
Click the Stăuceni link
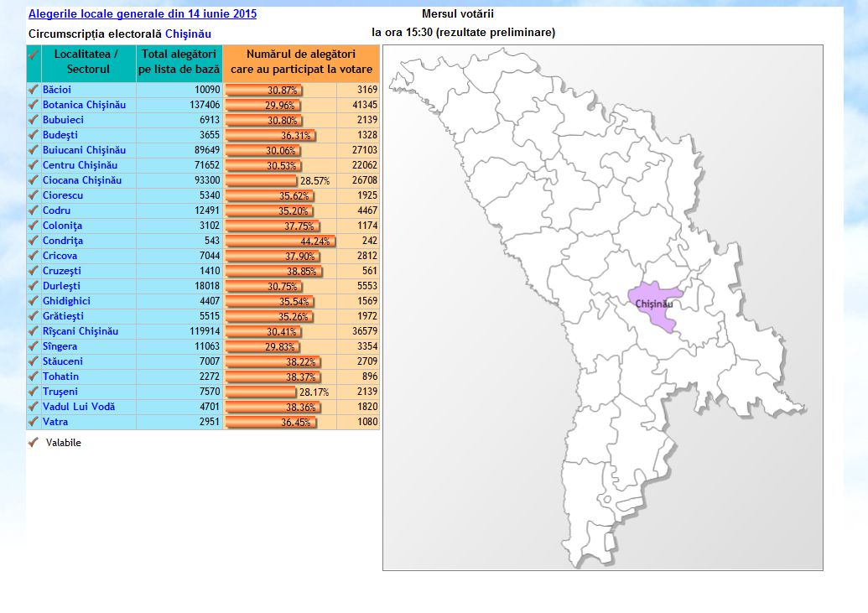[63, 361]
